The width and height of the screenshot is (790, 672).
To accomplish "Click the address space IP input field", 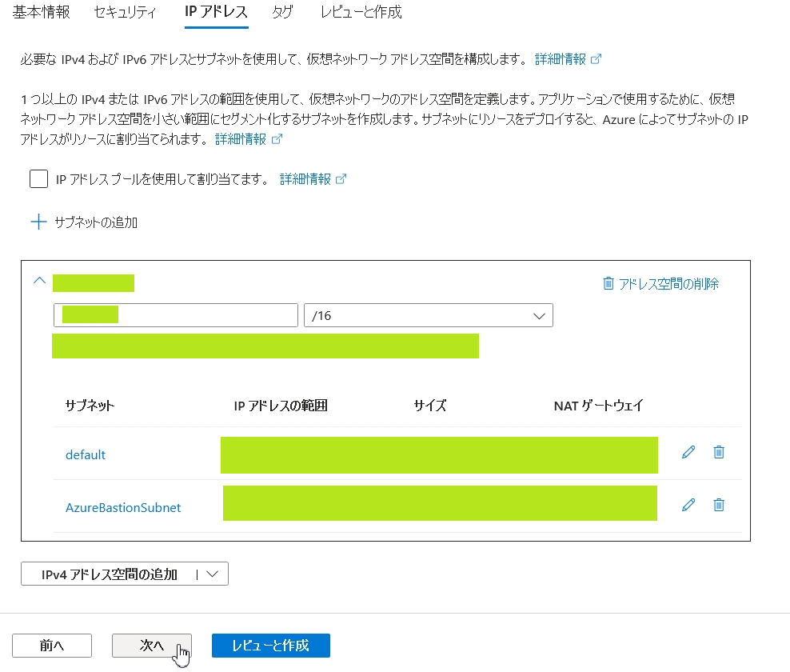I will (x=176, y=315).
